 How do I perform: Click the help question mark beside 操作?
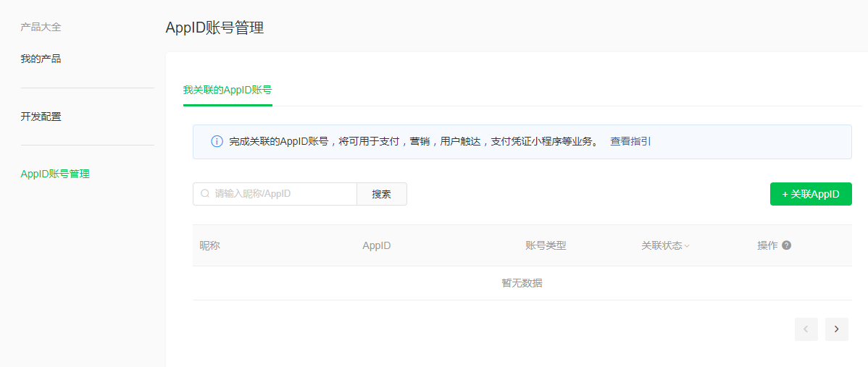[x=787, y=245]
